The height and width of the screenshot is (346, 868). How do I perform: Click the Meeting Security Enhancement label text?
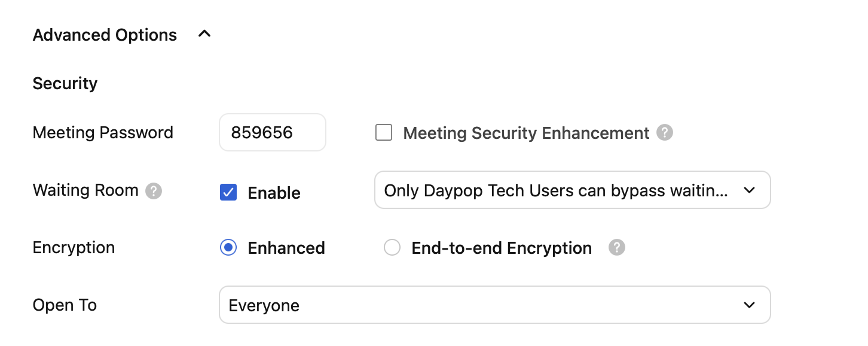click(x=526, y=133)
